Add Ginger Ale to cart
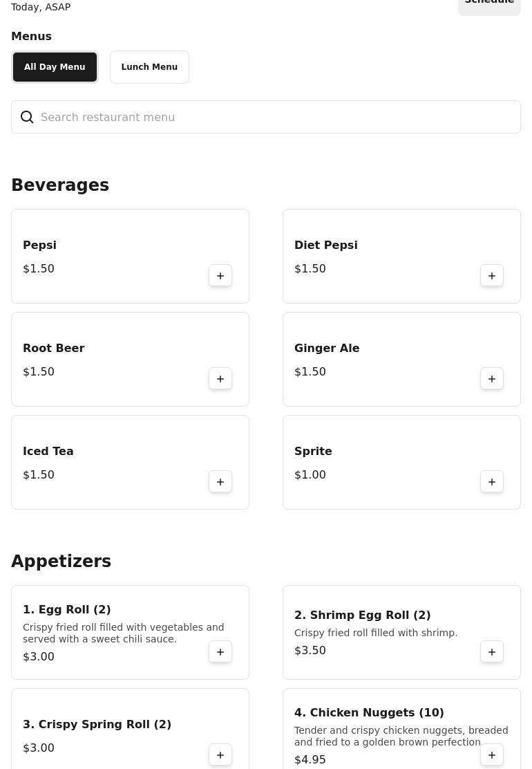Screen dimensions: 532x769 coord(492,379)
